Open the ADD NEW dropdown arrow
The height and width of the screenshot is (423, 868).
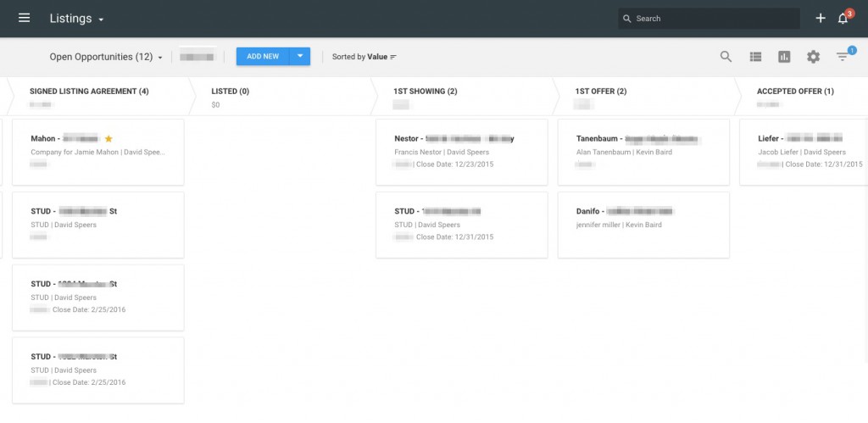click(x=300, y=57)
